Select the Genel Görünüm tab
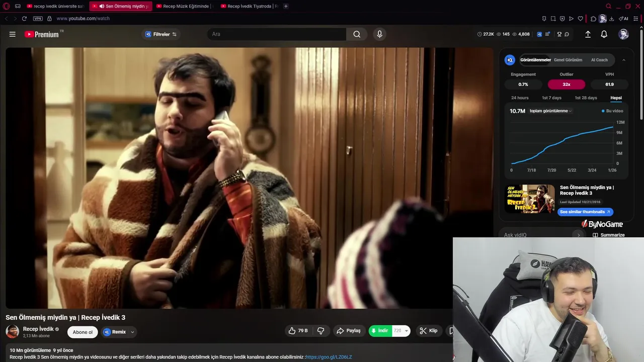This screenshot has width=644, height=362. point(568,60)
